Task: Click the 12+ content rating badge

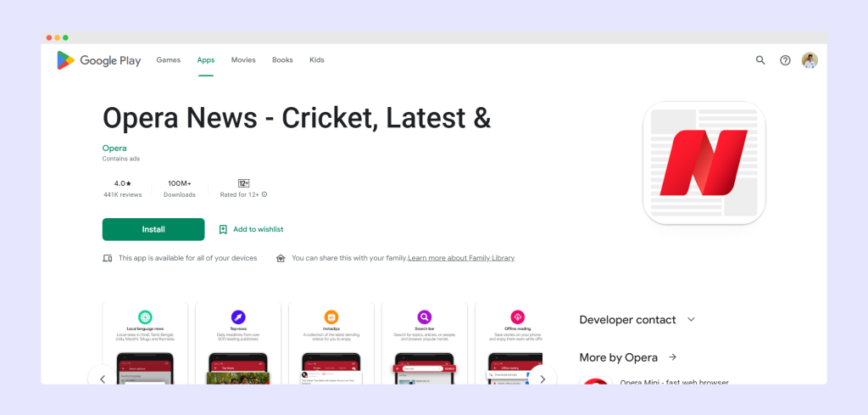Action: [243, 183]
